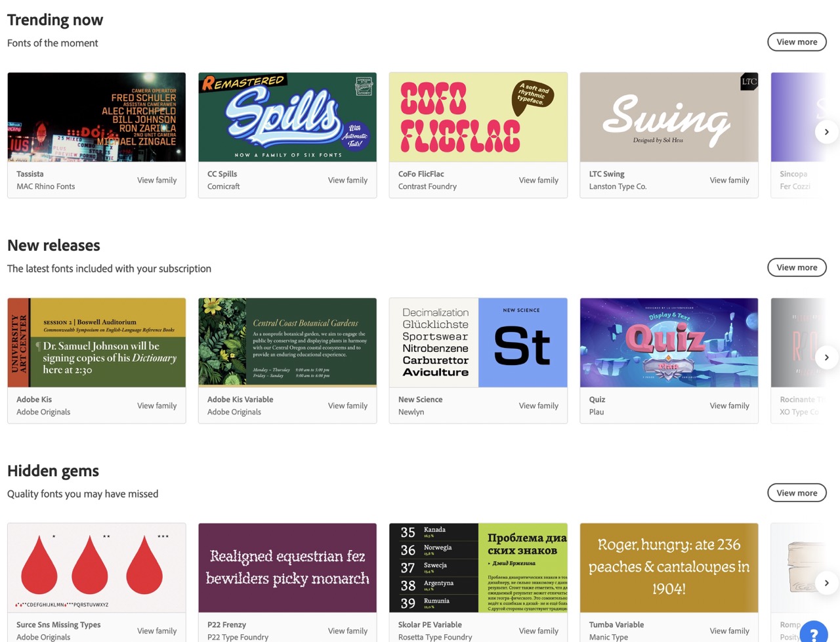Open the Skolar PE Variable preview image

[x=478, y=568]
